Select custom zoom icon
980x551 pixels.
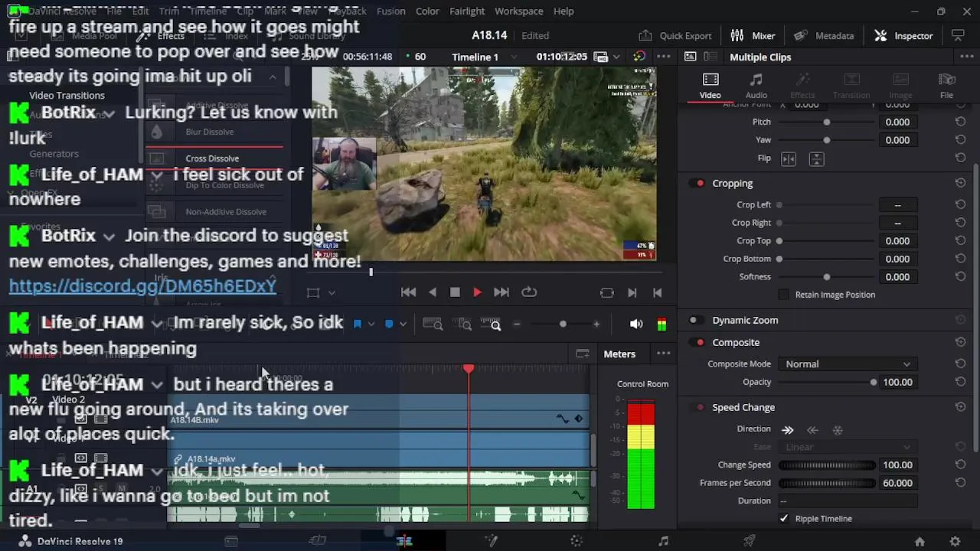coord(491,324)
